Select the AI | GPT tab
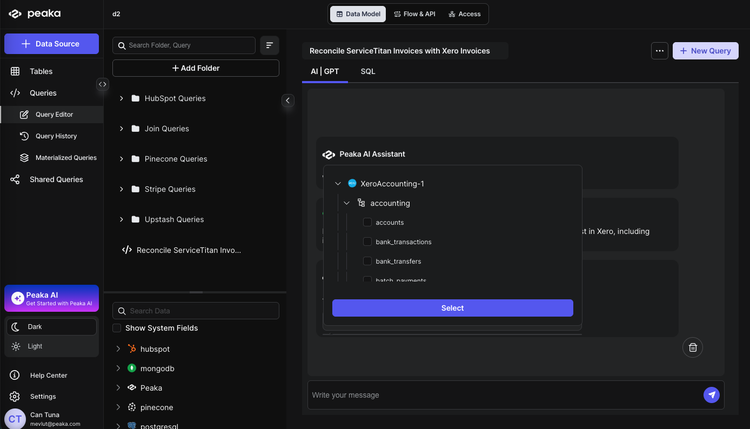750x429 pixels. click(x=325, y=71)
